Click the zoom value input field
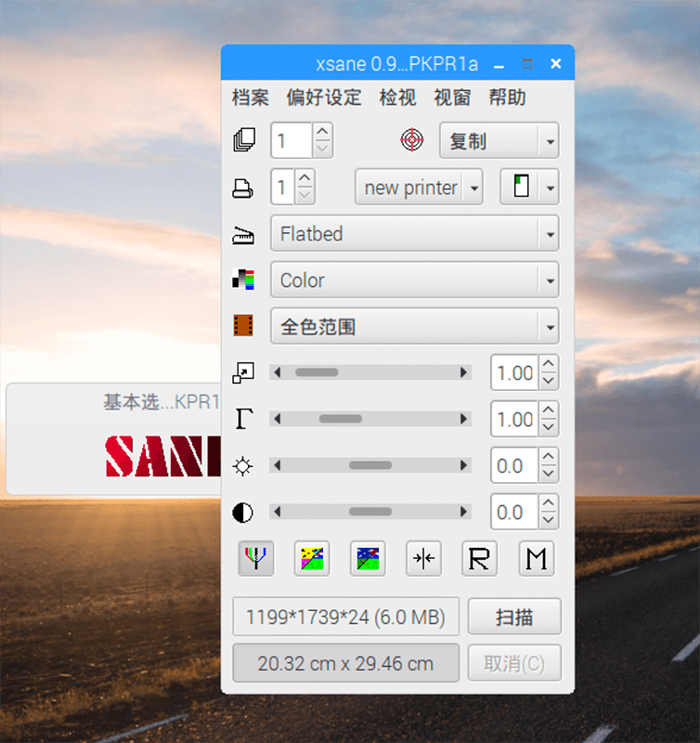Screen dimensions: 700x743 coord(515,372)
